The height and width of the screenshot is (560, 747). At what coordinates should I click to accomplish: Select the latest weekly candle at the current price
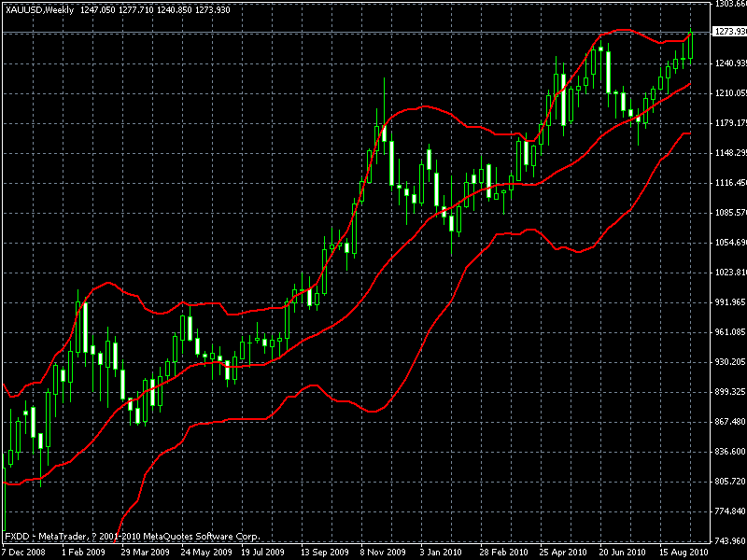(x=691, y=46)
